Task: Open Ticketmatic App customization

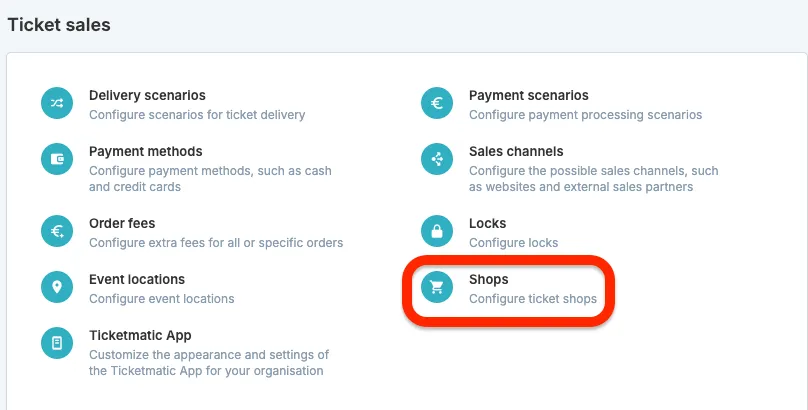Action: (x=140, y=335)
